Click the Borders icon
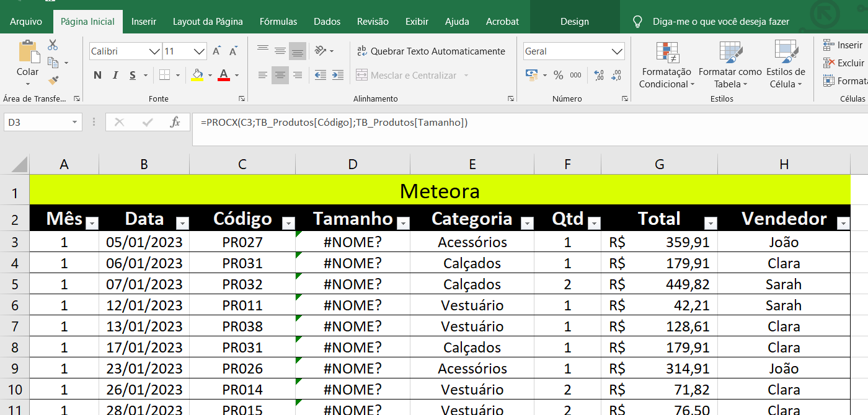Screen dimensions: 868x415 pos(164,75)
